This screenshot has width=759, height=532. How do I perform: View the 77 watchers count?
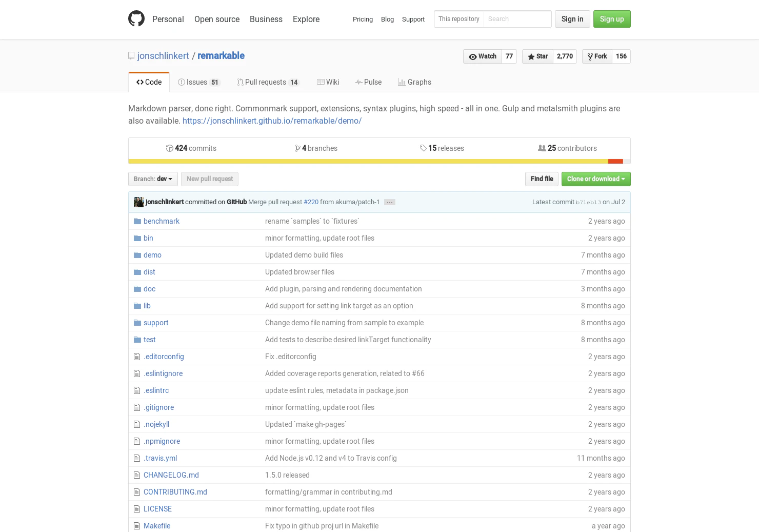(x=509, y=56)
